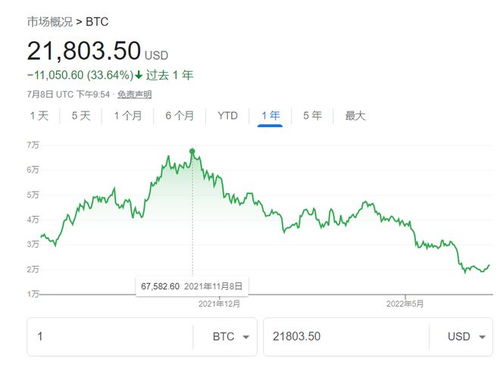Select the 1 天 time range tab
Image resolution: width=500 pixels, height=365 pixels.
tap(39, 116)
